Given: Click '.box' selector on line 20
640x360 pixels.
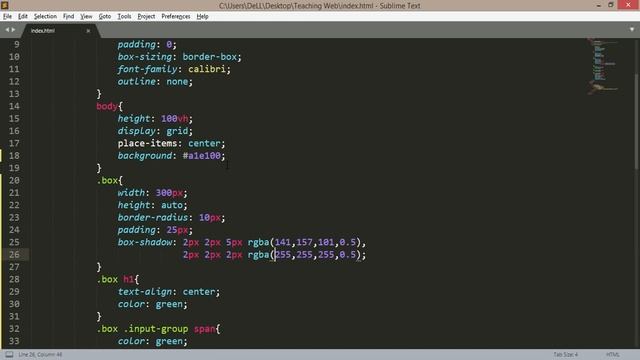Looking at the screenshot, I should (107, 180).
